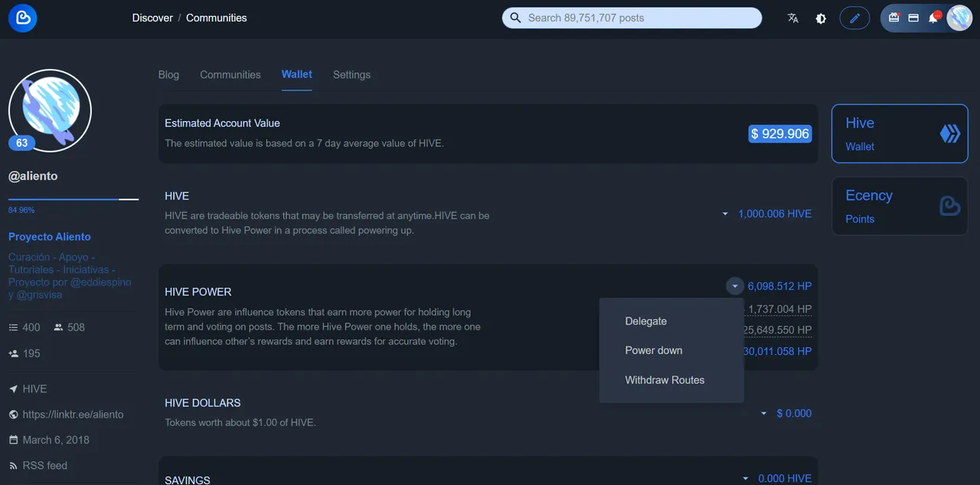Screen dimensions: 980x485
Task: Switch to the Communities profile tab
Action: [x=230, y=74]
